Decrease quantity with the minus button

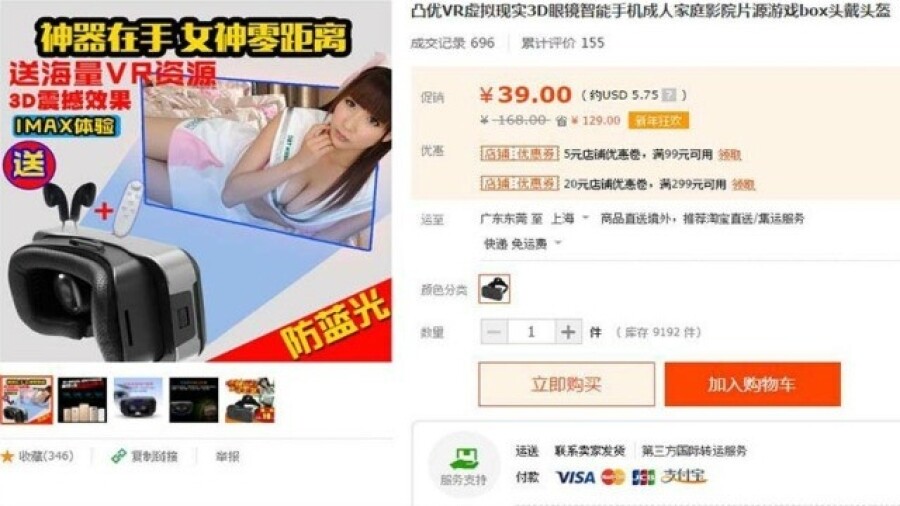coord(494,332)
